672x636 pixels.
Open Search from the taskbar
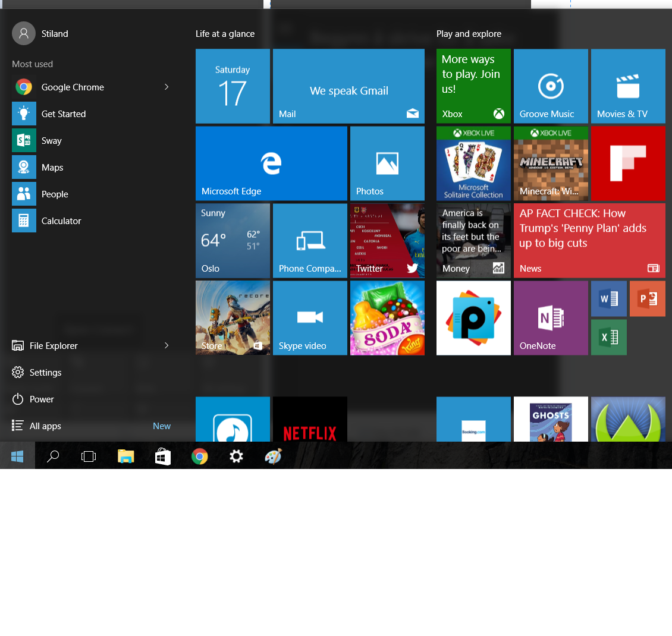pos(53,456)
